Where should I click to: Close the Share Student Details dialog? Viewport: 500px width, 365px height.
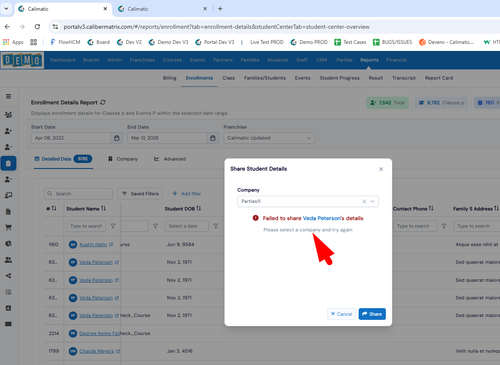(x=381, y=169)
